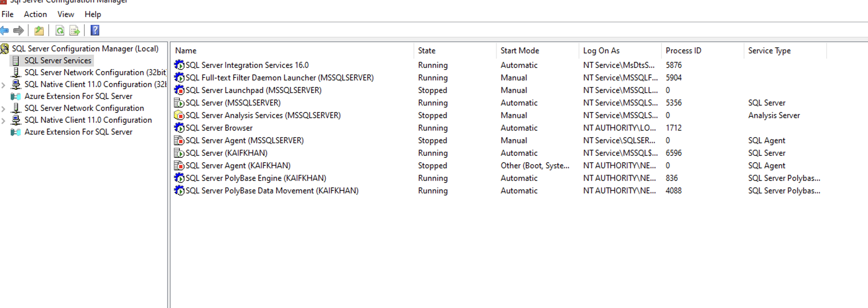Click the SQL Server Network Configuration tree icon
This screenshot has width=868, height=308.
click(x=16, y=108)
